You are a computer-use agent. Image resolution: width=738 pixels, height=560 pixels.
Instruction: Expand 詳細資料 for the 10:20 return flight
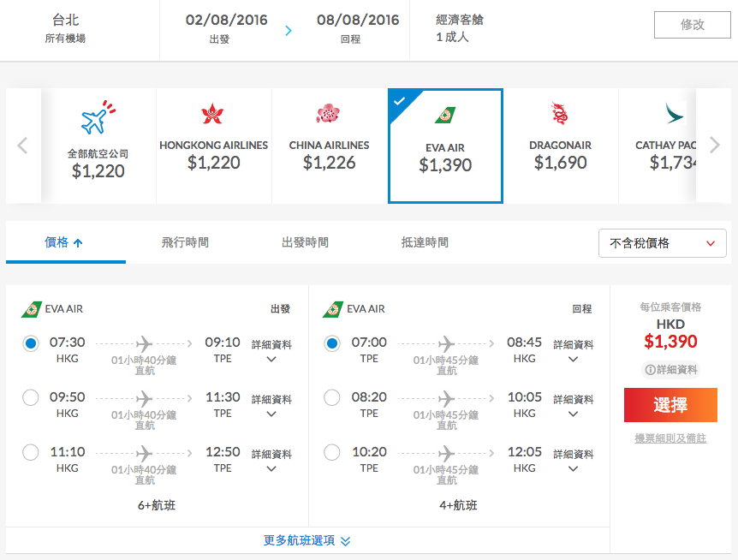573,460
